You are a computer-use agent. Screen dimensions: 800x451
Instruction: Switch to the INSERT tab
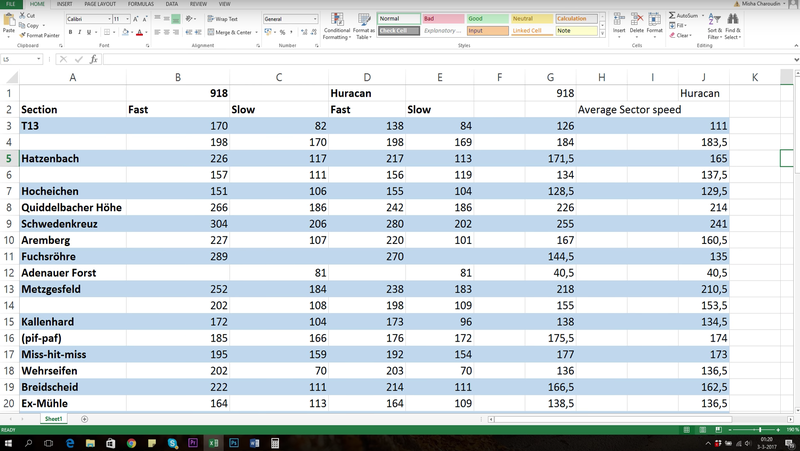tap(64, 4)
